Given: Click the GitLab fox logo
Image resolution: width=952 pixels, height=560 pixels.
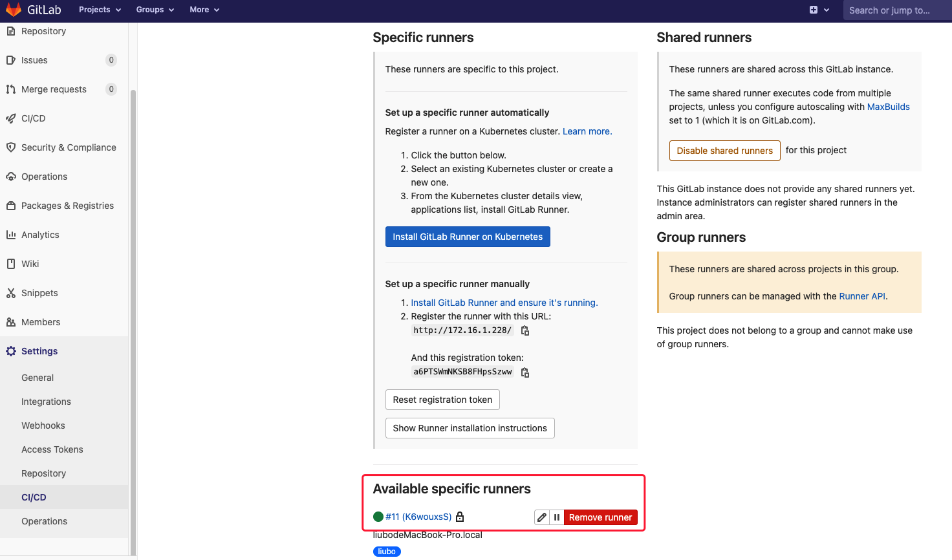Looking at the screenshot, I should pos(14,10).
